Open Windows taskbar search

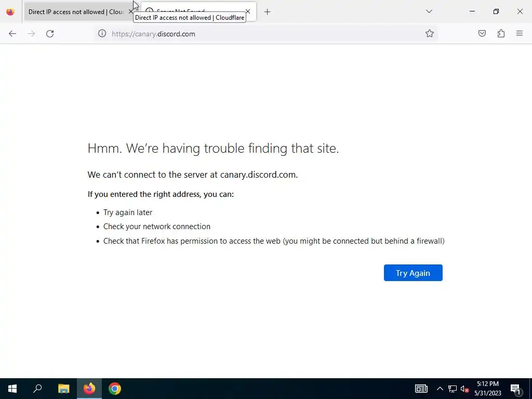coord(37,389)
